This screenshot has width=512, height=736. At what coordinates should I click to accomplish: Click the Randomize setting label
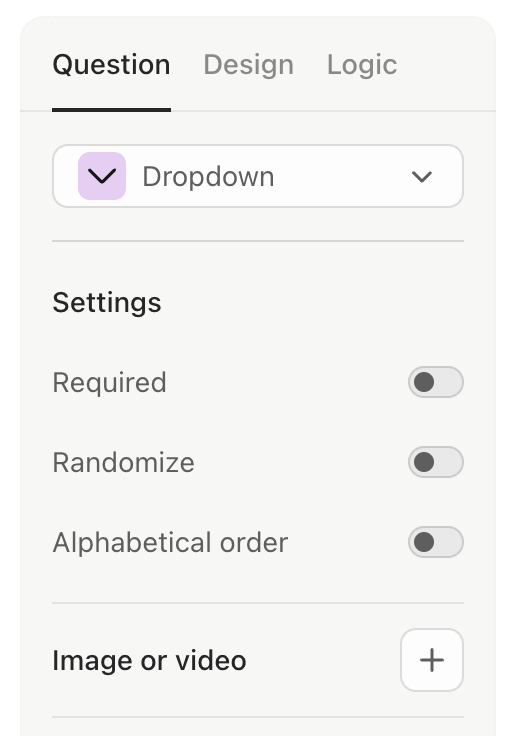point(123,462)
